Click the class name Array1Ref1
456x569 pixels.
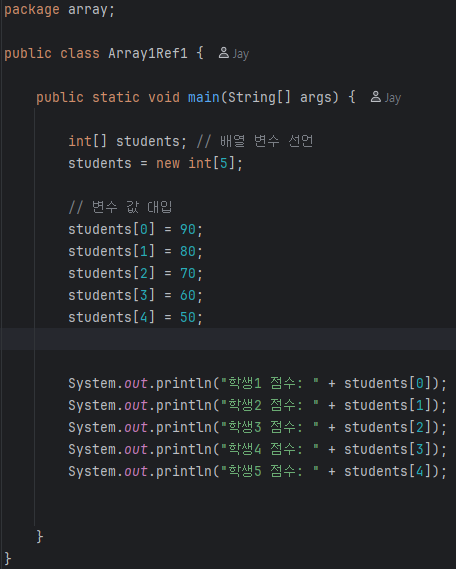148,54
